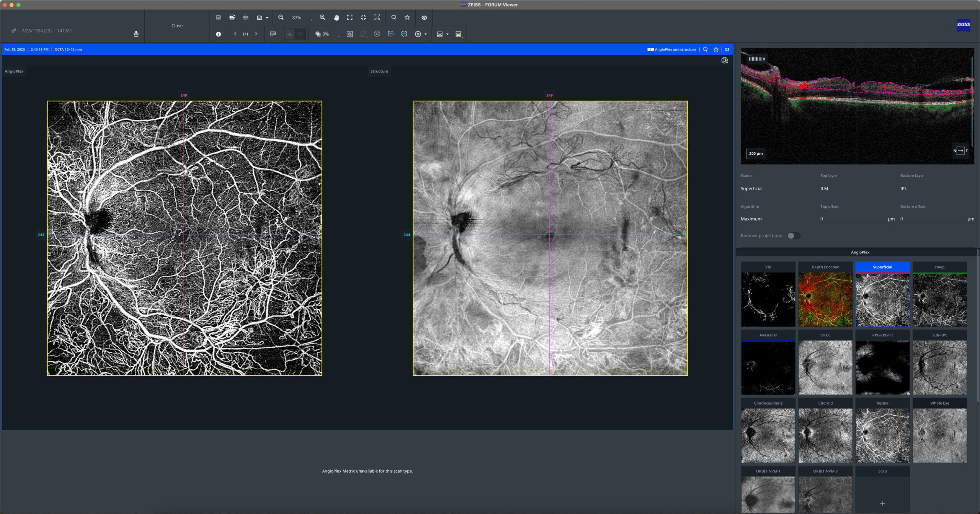The image size is (980, 514).
Task: Zoom out with the minus magnifier
Action: pos(281,18)
